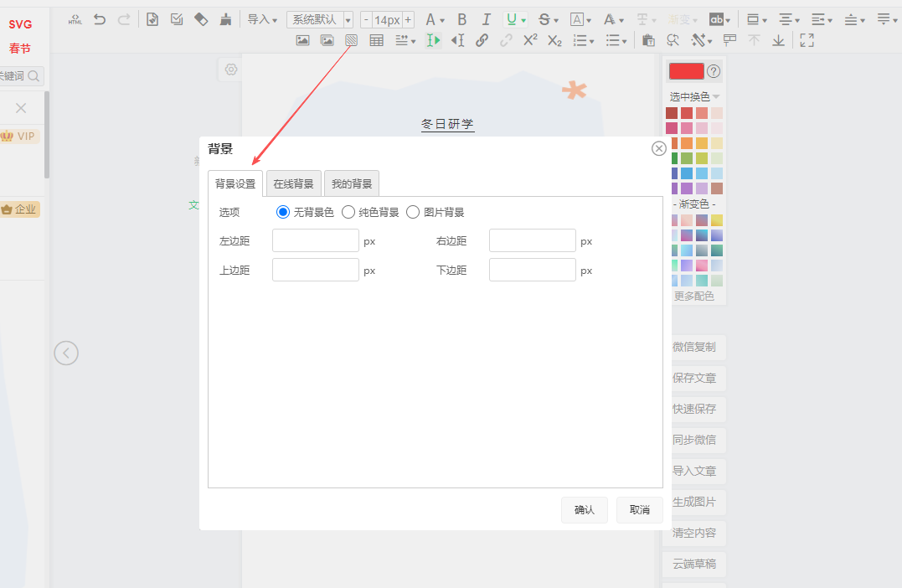Switch to the 在线背景 tab
The height and width of the screenshot is (588, 902).
(293, 184)
